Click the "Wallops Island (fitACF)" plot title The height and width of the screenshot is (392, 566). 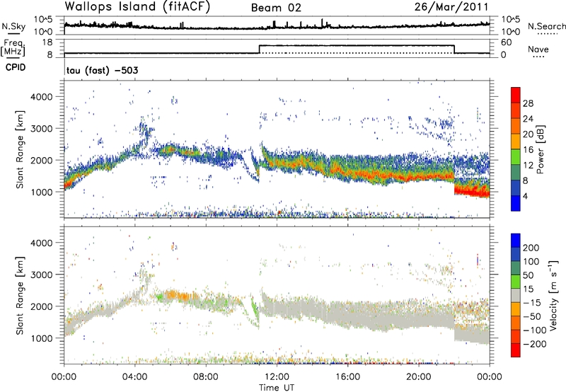137,6
